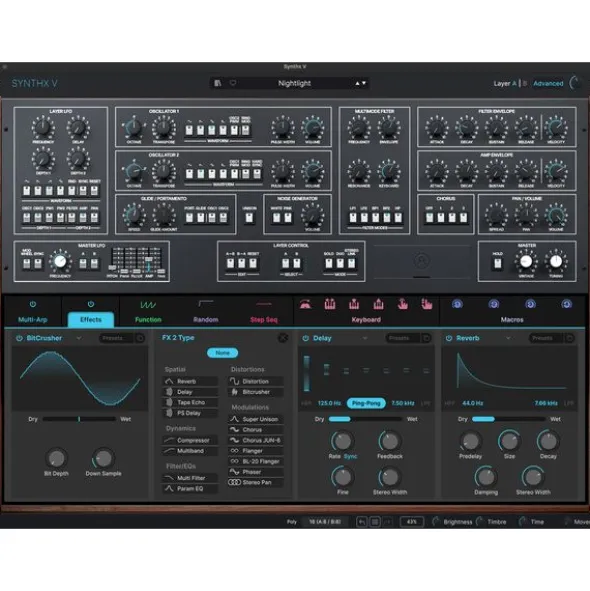Click the fifth Keyboard hand icon
590x591 pixels.
click(403, 304)
